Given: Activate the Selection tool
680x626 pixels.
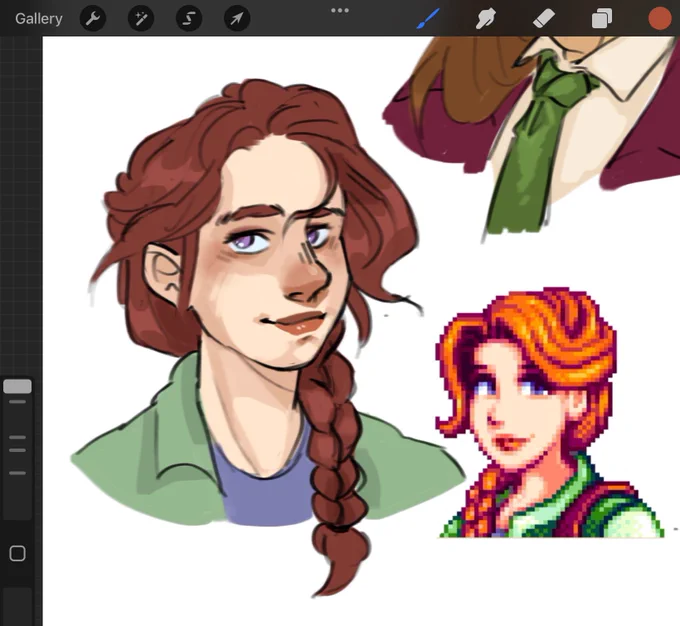Looking at the screenshot, I should pyautogui.click(x=189, y=19).
